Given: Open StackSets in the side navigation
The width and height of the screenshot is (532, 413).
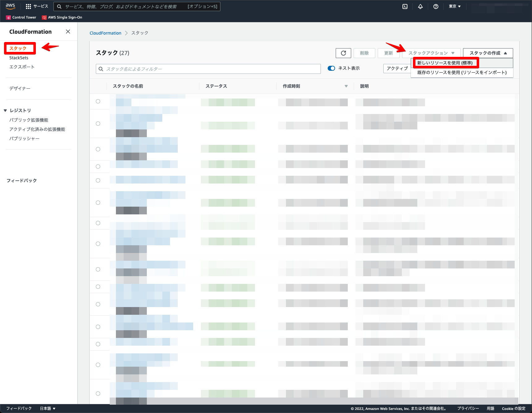Looking at the screenshot, I should (x=19, y=58).
